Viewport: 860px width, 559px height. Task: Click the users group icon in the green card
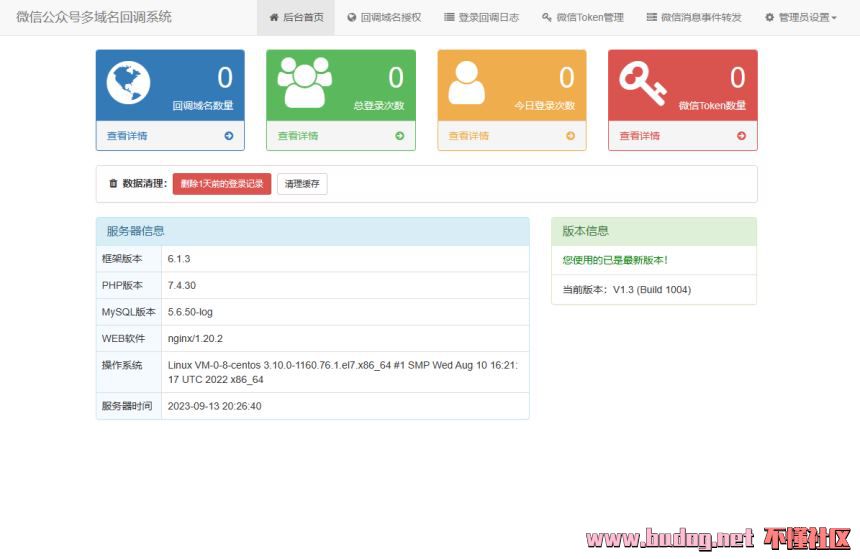[x=305, y=82]
